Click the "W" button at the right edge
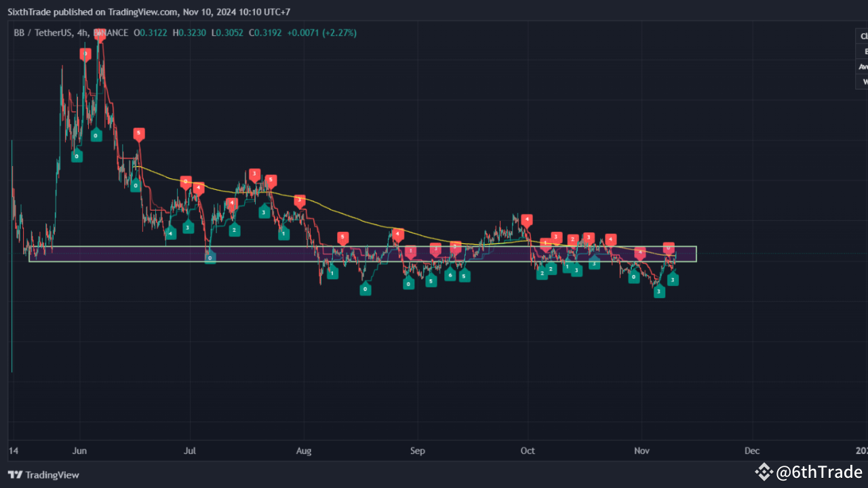868x488 pixels. tap(865, 81)
